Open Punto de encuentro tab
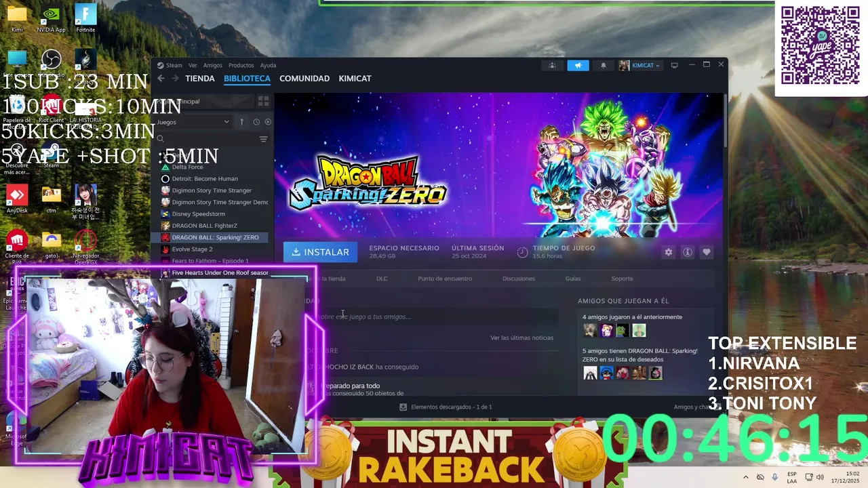 point(445,279)
